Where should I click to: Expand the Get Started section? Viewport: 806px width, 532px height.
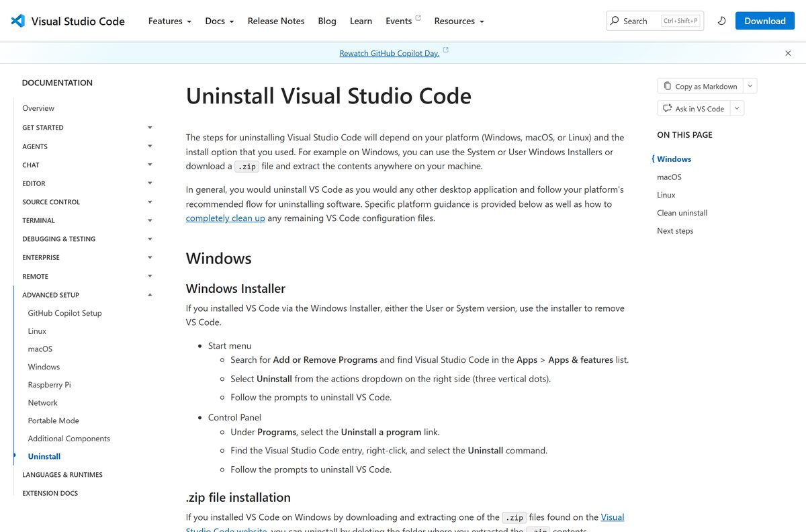coord(150,128)
